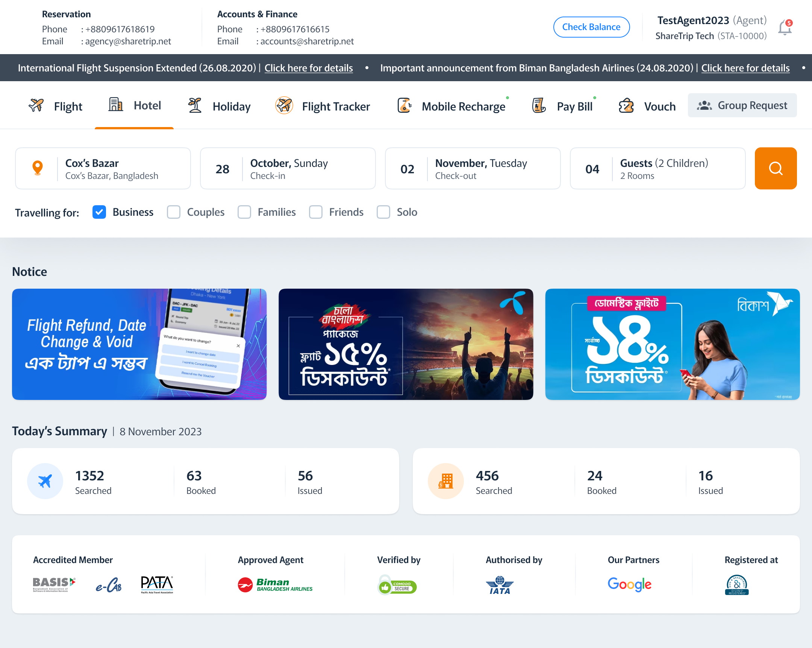812x648 pixels.
Task: Click the Pay Bill receipt icon
Action: 539,105
